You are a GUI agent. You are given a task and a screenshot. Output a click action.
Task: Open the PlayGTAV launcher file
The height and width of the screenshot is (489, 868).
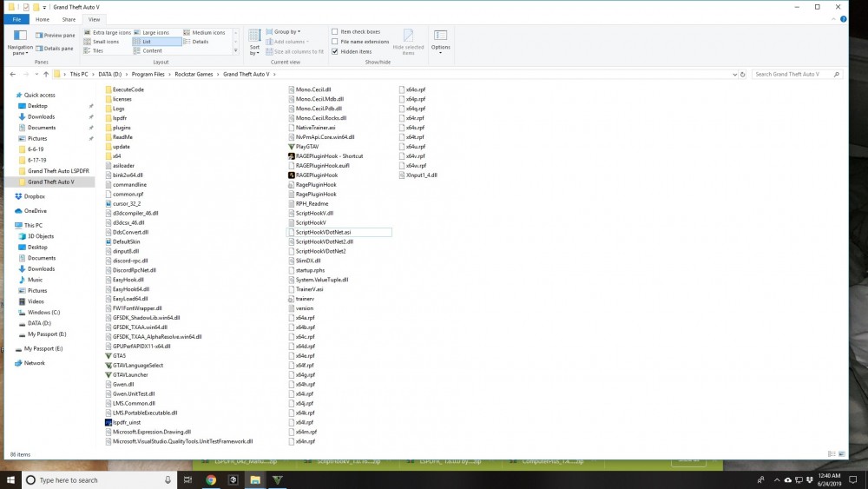(x=307, y=146)
